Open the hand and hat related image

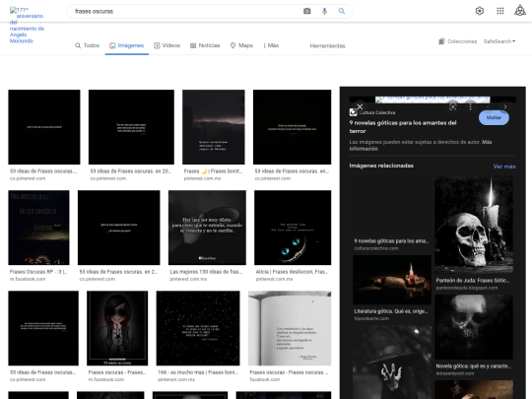[392, 363]
